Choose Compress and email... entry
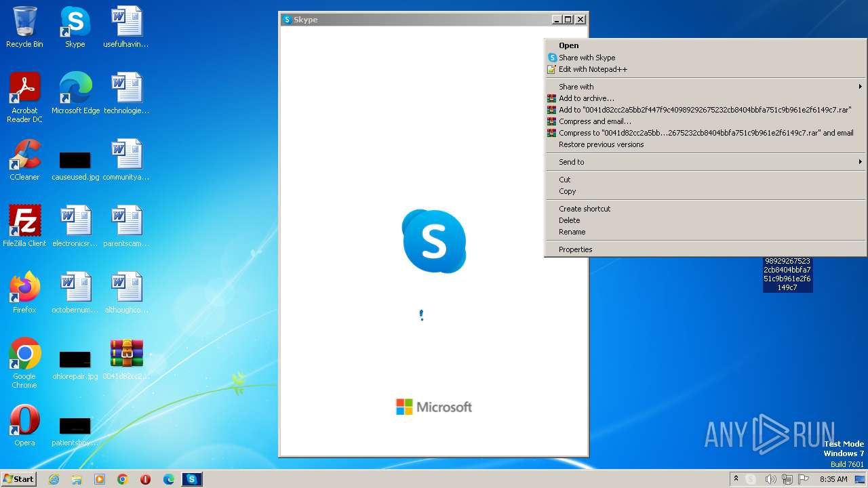Image resolution: width=868 pixels, height=488 pixels. pos(705,121)
